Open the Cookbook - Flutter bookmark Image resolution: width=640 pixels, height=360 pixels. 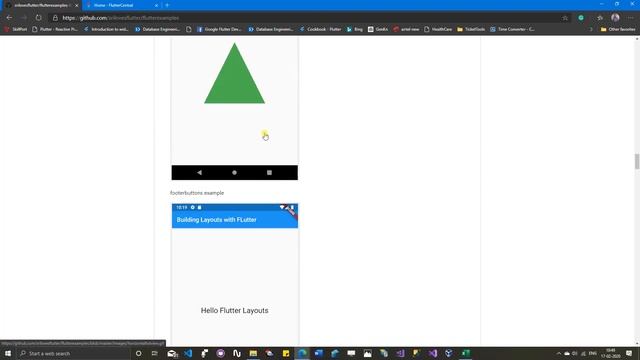coord(320,29)
